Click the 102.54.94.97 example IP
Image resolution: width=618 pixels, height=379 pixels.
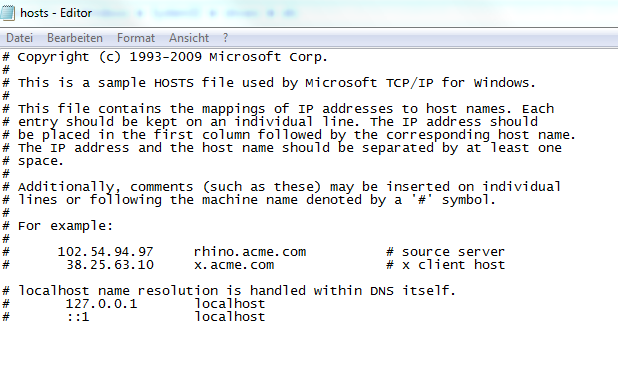pos(105,252)
